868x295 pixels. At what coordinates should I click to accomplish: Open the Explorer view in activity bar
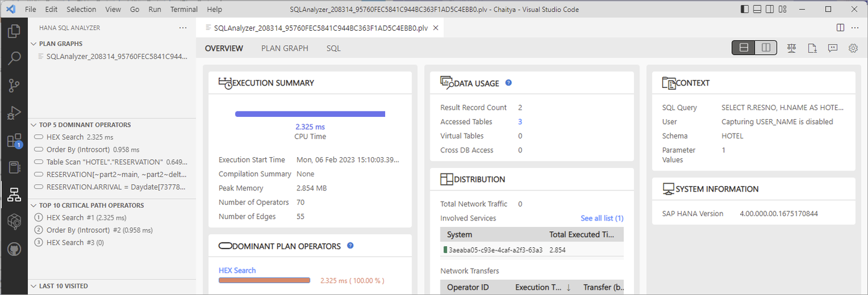click(14, 31)
